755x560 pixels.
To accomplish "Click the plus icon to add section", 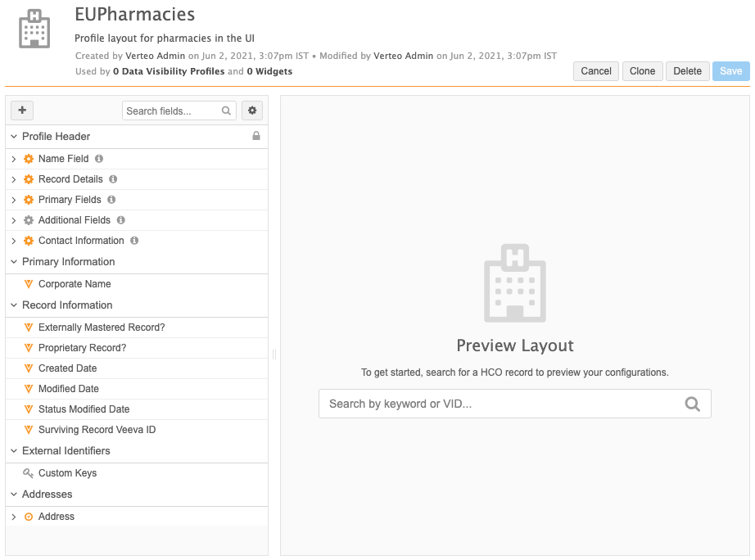I will pyautogui.click(x=22, y=111).
